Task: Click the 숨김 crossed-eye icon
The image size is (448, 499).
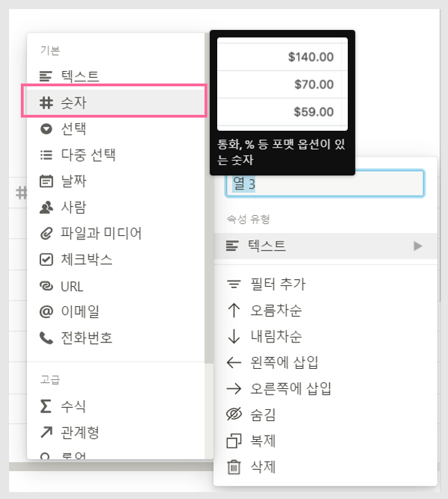Action: [234, 414]
